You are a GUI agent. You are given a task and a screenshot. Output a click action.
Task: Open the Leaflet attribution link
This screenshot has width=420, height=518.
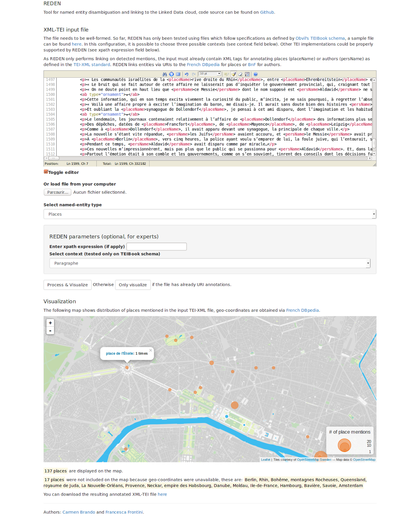click(266, 460)
